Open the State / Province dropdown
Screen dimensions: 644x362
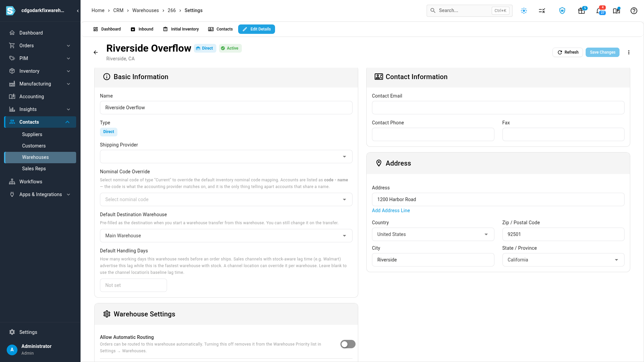tap(563, 260)
